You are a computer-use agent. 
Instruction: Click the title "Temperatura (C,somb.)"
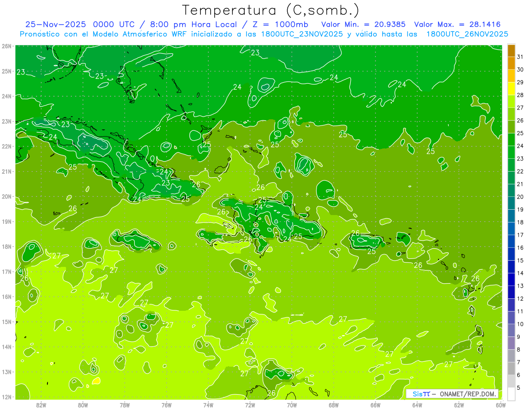point(270,11)
